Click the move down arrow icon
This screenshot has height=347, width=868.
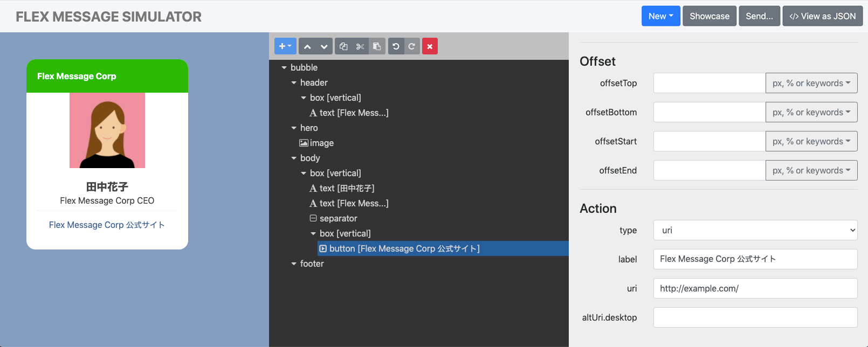pos(324,46)
